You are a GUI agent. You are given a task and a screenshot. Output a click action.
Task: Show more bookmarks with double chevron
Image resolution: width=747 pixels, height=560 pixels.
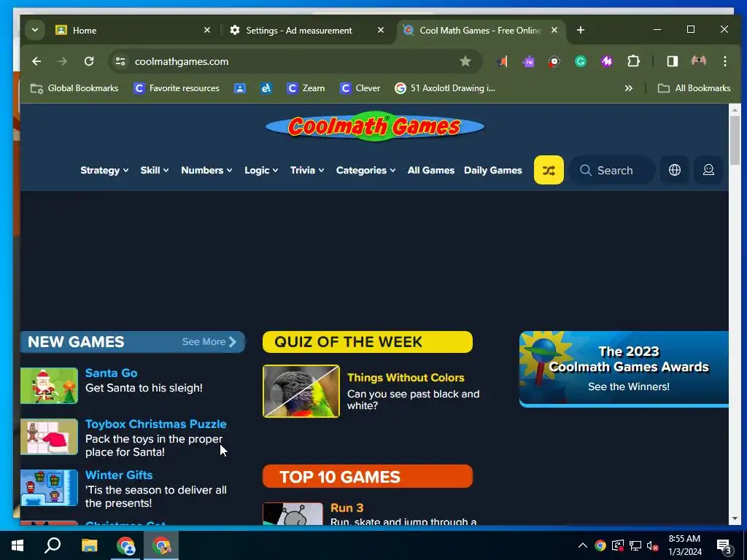coord(628,88)
